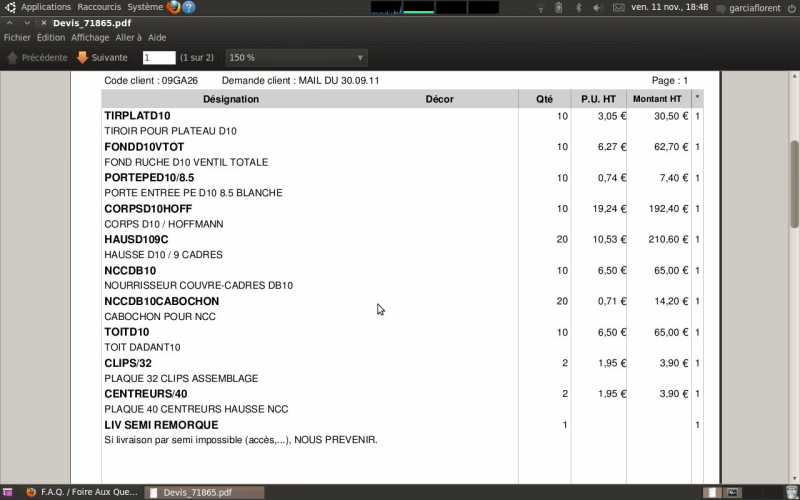Open the Applications menu

point(45,7)
